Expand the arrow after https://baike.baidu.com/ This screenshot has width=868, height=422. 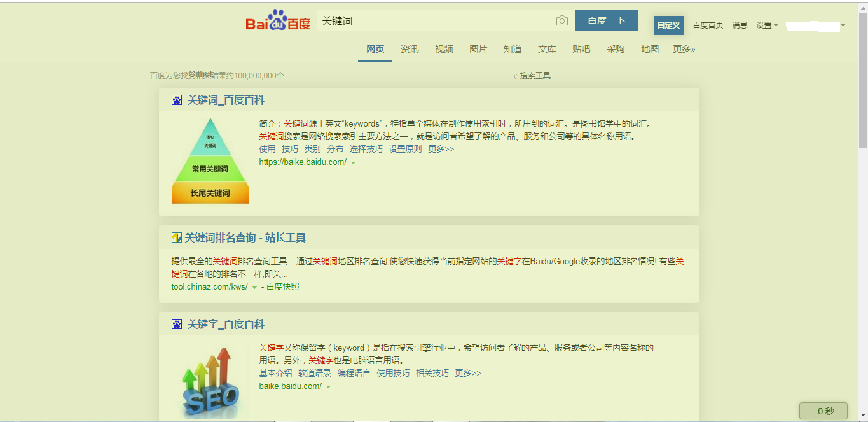[x=353, y=163]
